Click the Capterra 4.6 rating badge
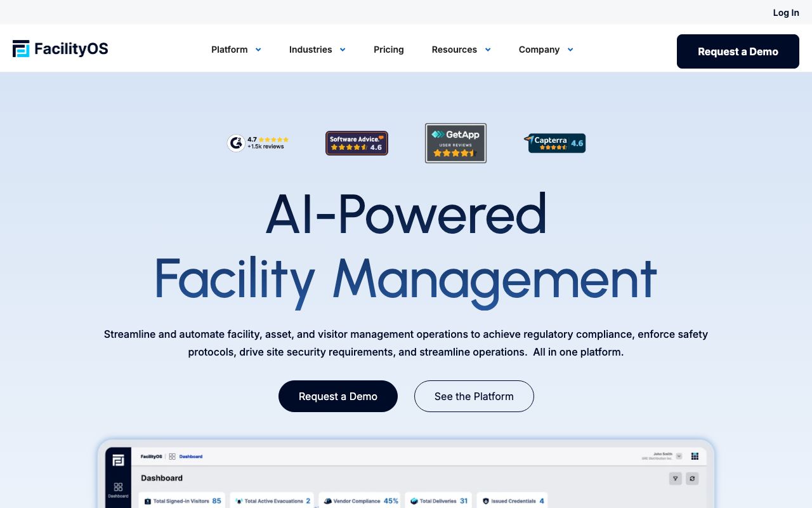This screenshot has height=508, width=812. (x=555, y=143)
